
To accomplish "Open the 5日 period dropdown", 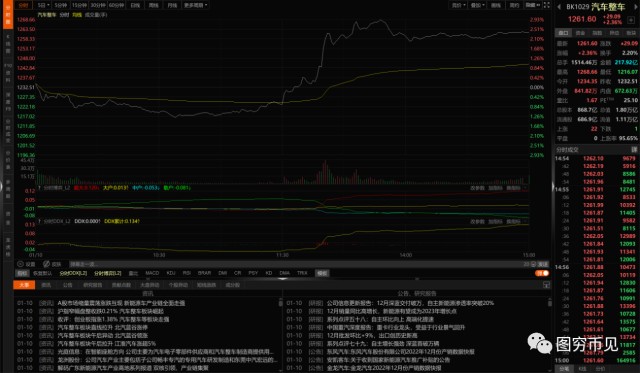I will click(43, 5).
